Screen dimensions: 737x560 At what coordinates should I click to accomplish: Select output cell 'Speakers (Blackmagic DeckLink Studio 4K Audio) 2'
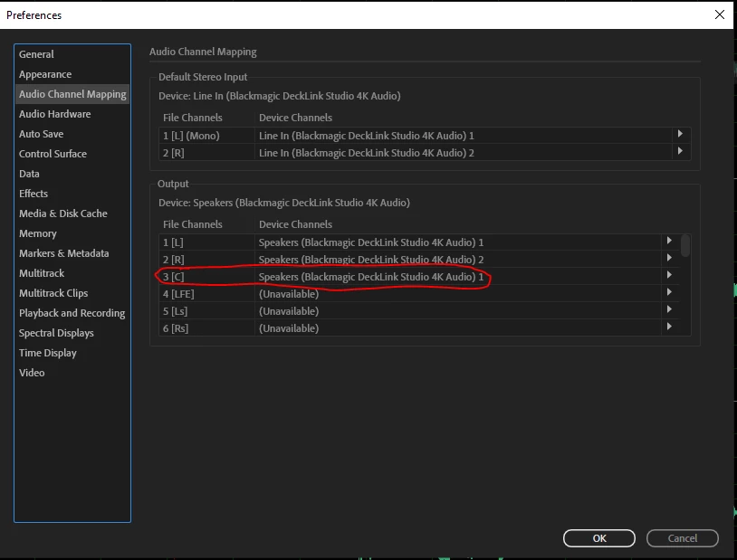458,260
